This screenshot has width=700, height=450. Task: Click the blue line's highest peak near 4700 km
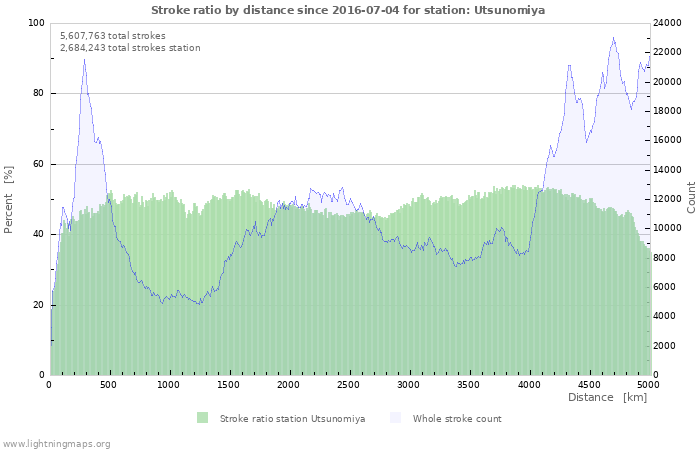pos(613,39)
